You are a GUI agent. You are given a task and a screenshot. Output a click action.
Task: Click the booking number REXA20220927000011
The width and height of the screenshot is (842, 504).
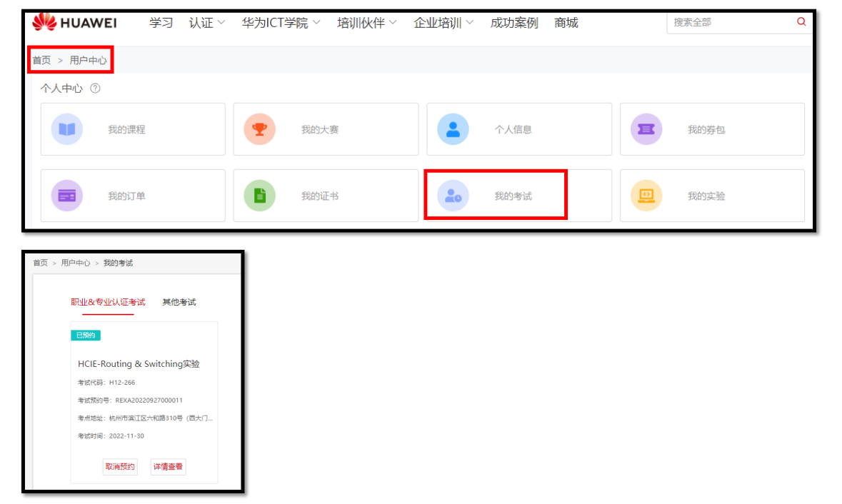click(149, 400)
